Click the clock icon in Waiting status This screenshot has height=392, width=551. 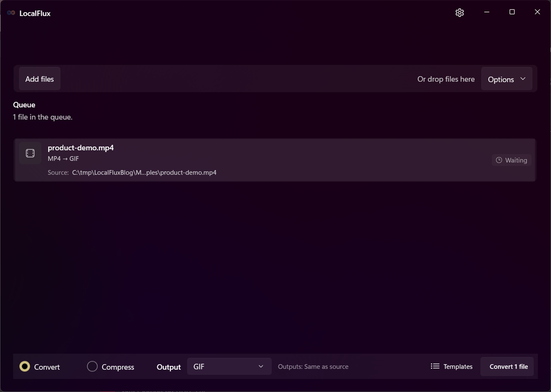coord(499,160)
